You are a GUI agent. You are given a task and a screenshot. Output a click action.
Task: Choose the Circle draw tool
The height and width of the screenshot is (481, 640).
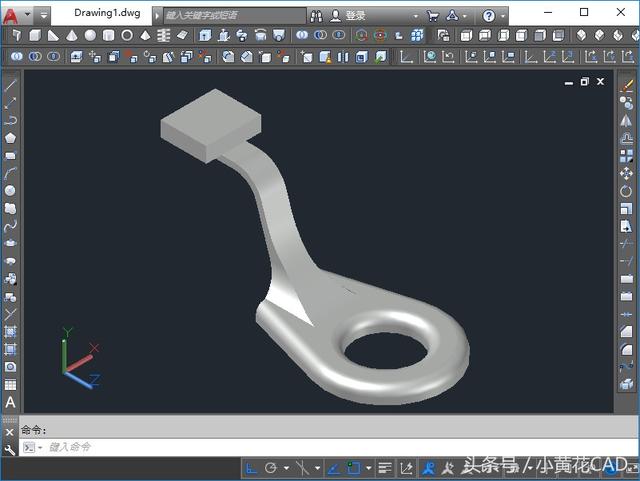tap(10, 190)
